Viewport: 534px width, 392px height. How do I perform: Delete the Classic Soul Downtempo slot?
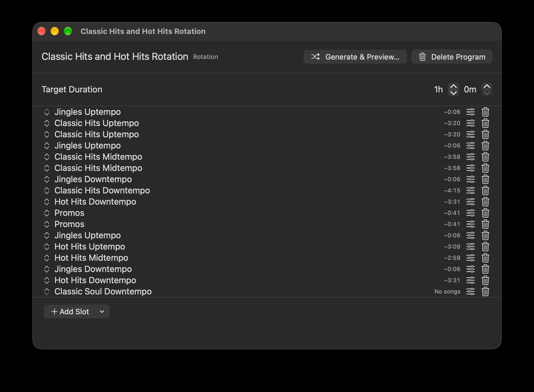[x=485, y=292]
